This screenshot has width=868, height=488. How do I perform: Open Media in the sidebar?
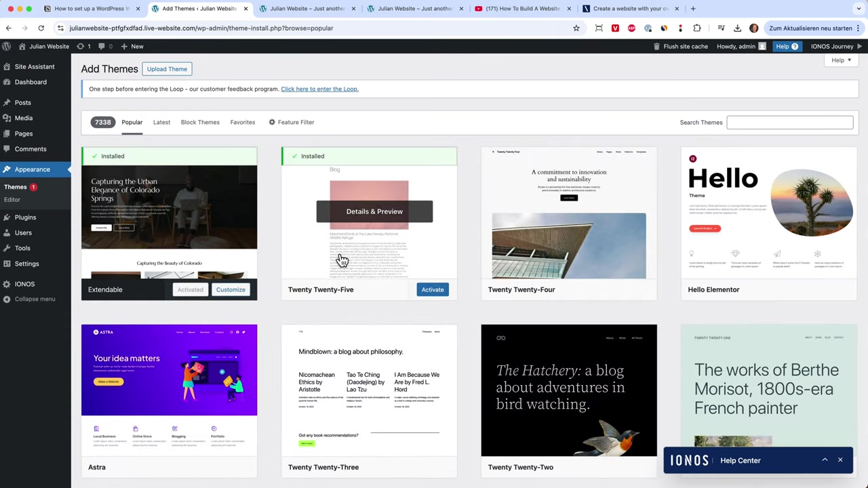(24, 118)
